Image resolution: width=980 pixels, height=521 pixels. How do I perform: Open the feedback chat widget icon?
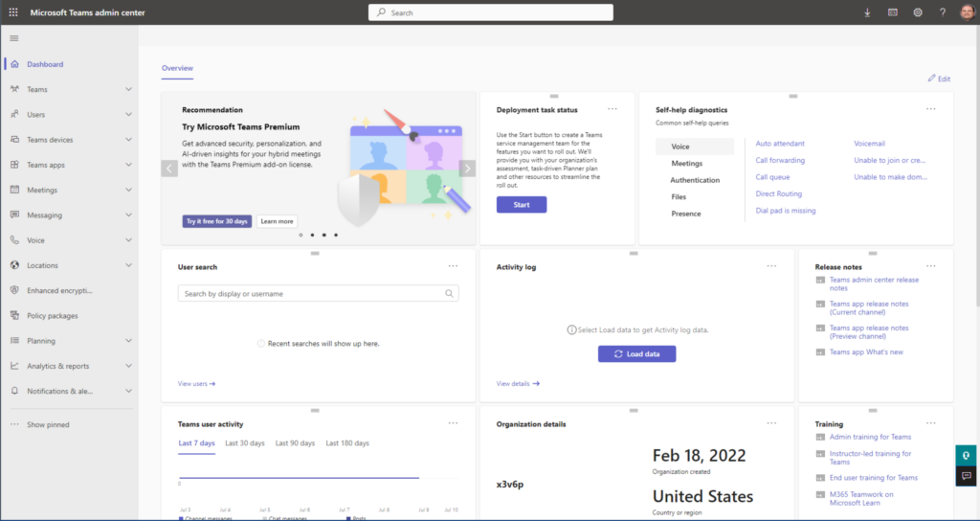tap(967, 475)
